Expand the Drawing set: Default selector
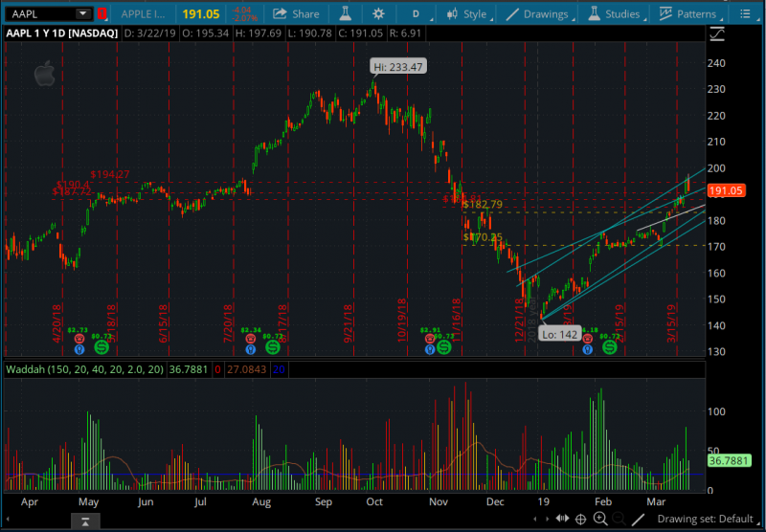The image size is (766, 532). [x=707, y=520]
